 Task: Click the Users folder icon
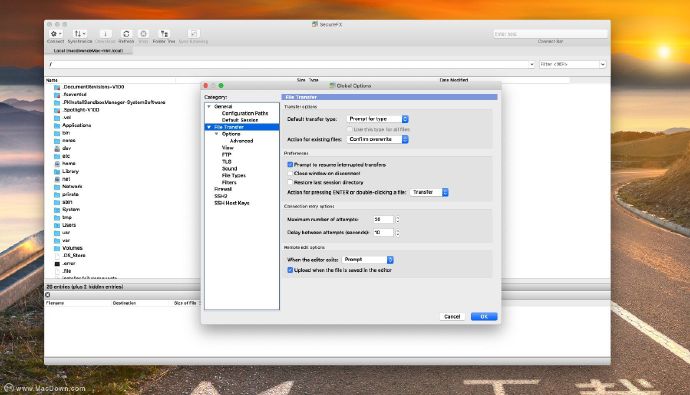57,225
